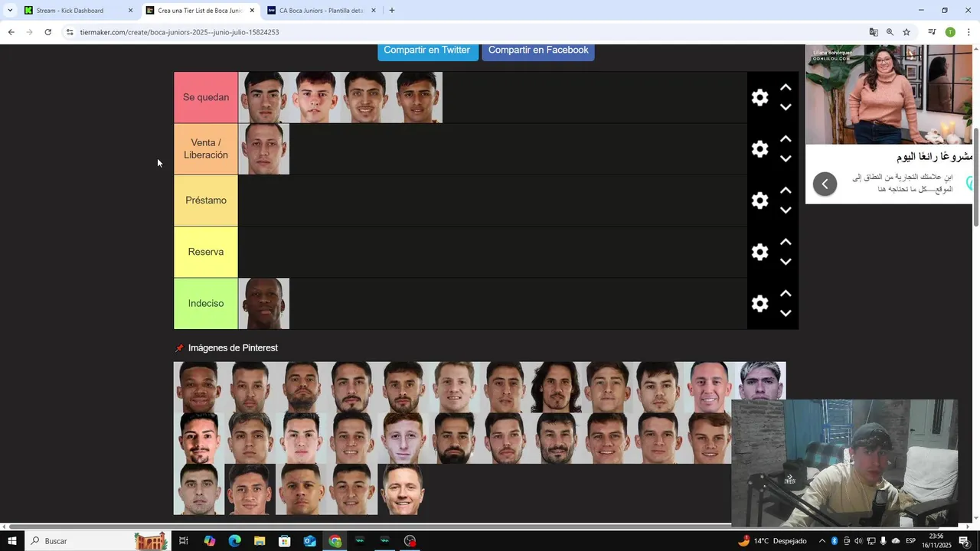Click the address bar URL

tap(179, 32)
